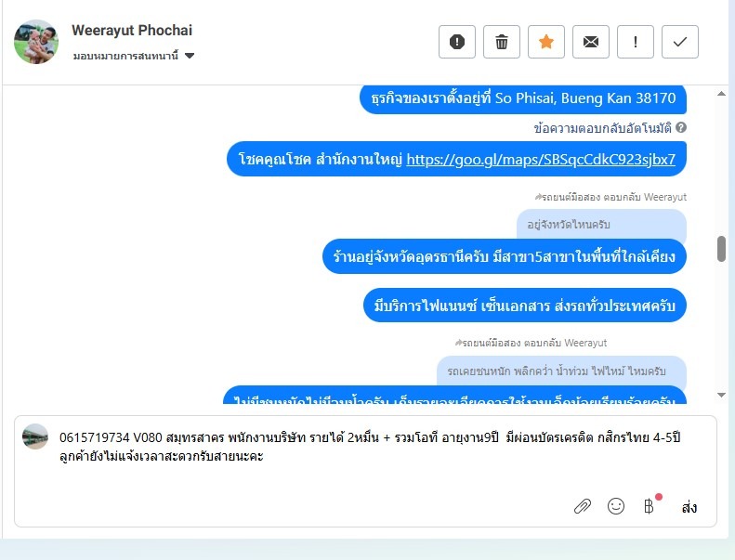Viewport: 735px width, 560px height.
Task: Mark conversation as spam with octagon icon
Action: [x=457, y=42]
